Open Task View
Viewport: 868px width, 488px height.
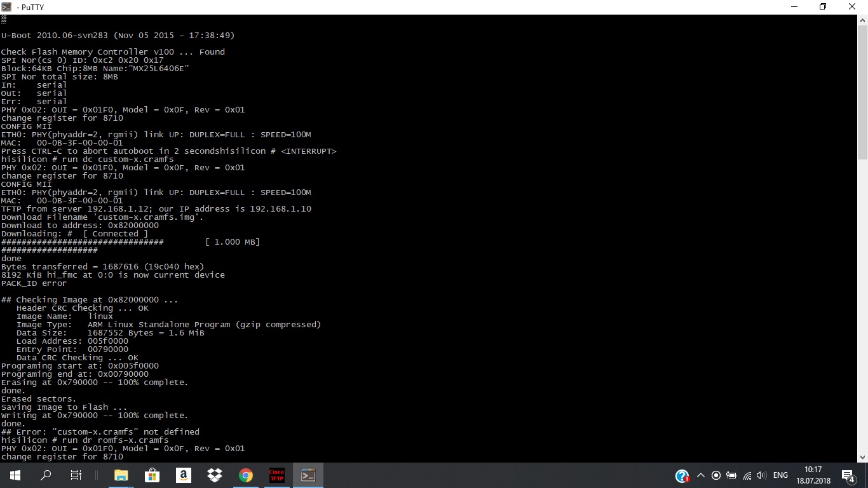click(76, 475)
